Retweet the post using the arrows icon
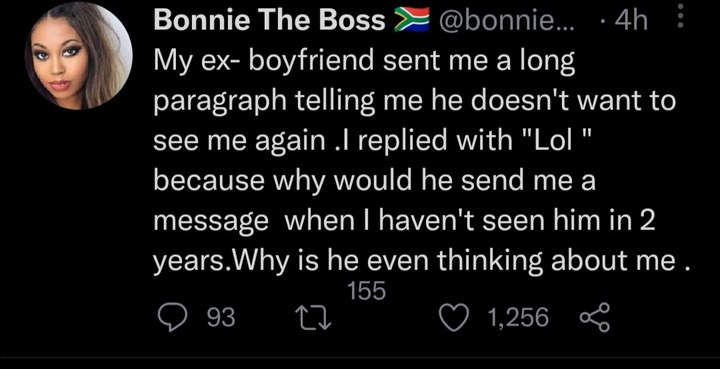Image resolution: width=720 pixels, height=369 pixels. tap(314, 318)
